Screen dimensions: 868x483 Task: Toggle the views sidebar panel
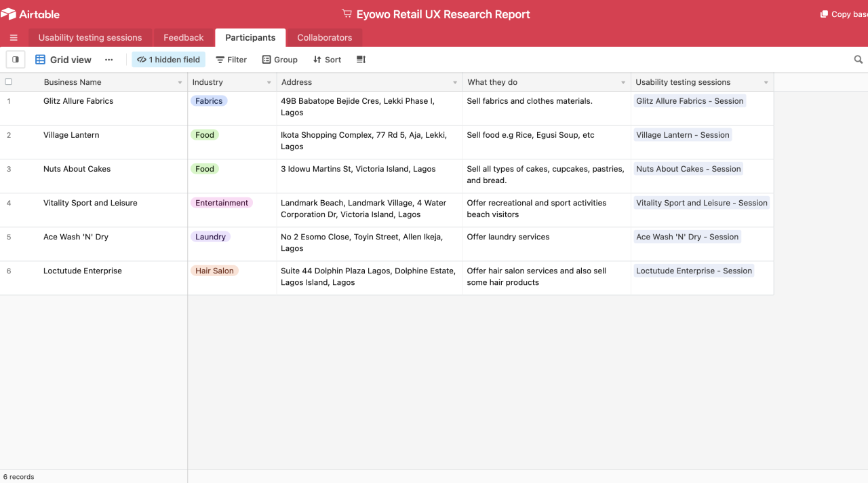coord(16,60)
